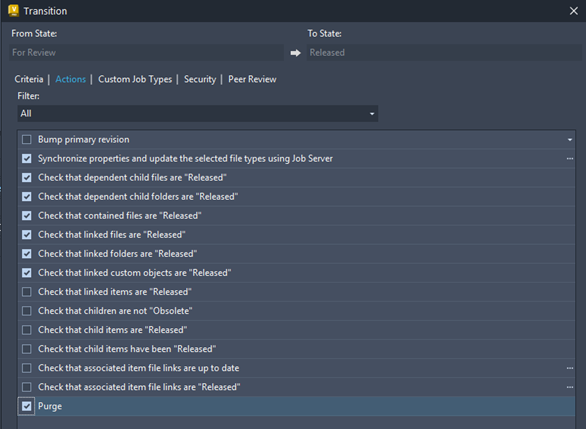Expand the Bump primary revision dropdown arrow
Screen dimensions: 586x429
click(x=570, y=140)
